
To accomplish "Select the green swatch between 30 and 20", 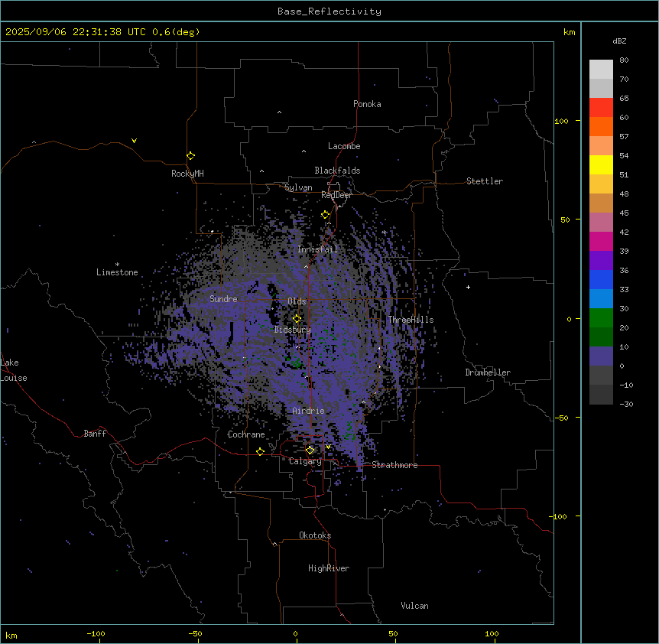I will coord(601,318).
